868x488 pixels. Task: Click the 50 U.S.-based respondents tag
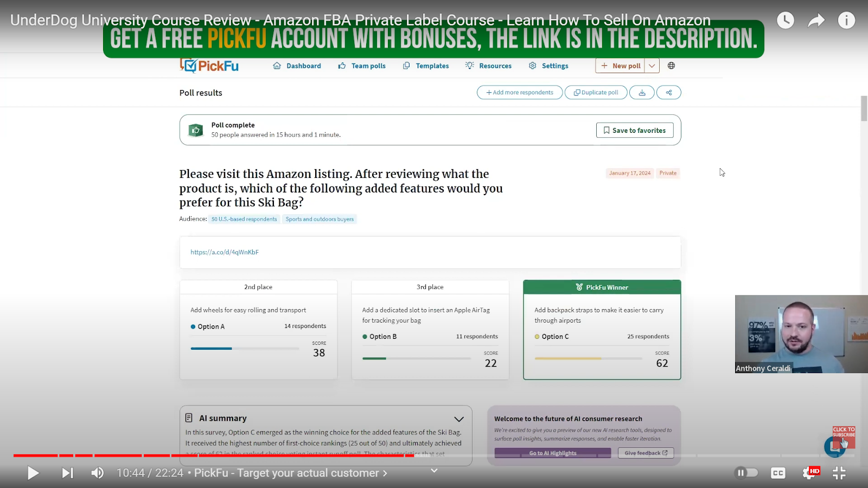[x=244, y=219]
